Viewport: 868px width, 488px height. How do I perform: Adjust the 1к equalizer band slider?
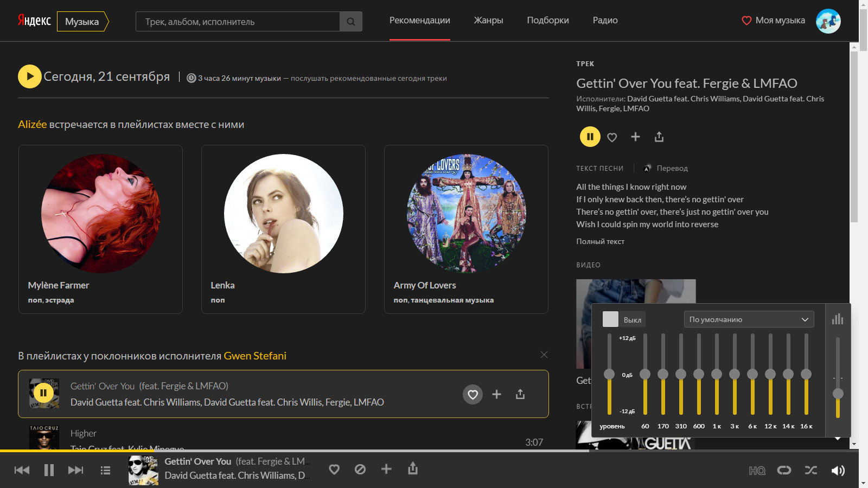[x=717, y=374]
